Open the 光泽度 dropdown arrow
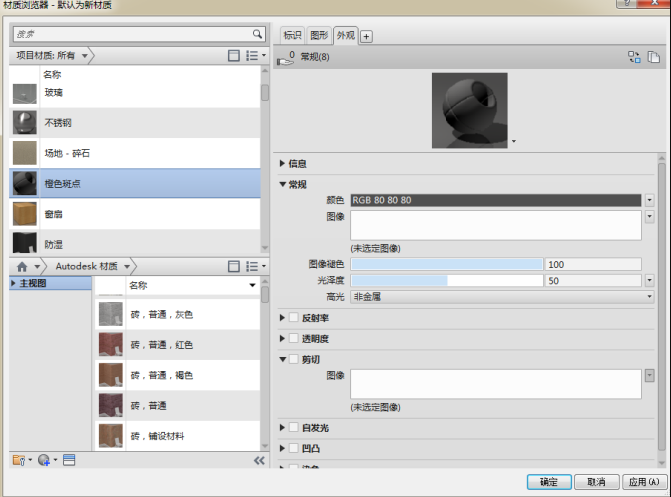The width and height of the screenshot is (671, 497). (x=650, y=281)
